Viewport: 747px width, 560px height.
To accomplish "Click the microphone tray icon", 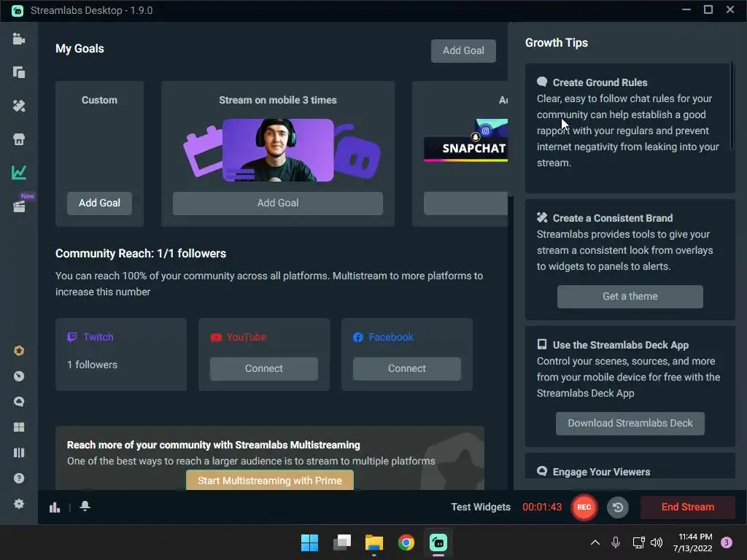I will [616, 542].
